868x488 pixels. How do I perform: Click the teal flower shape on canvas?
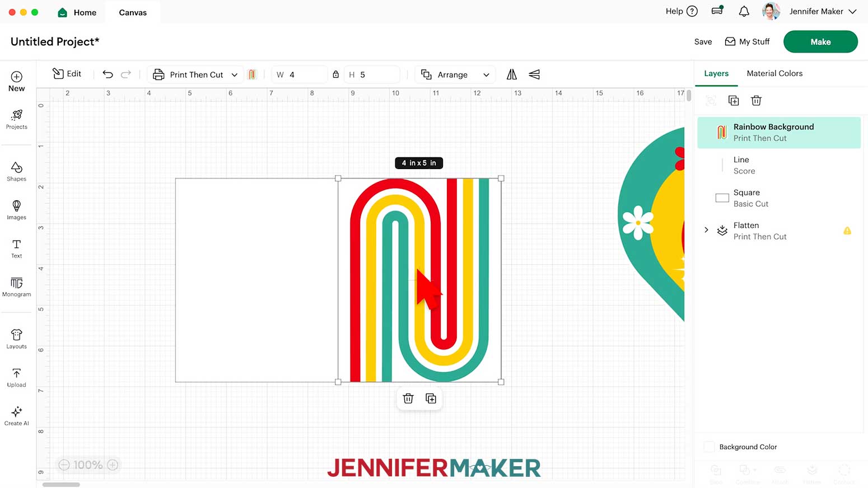[x=651, y=224]
